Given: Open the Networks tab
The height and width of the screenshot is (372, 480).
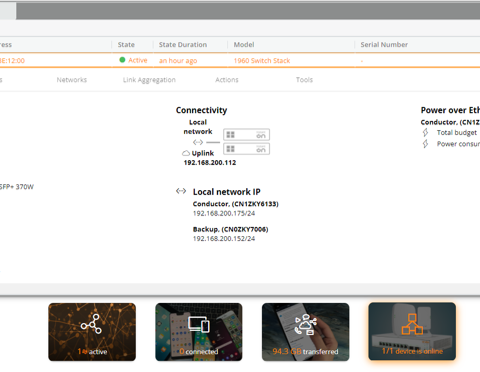Looking at the screenshot, I should coord(72,80).
